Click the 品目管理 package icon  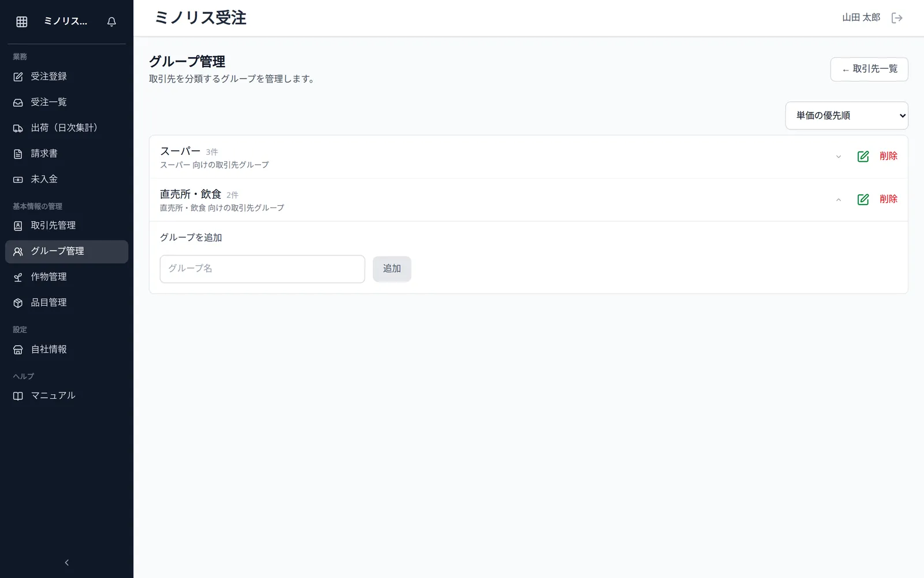click(18, 303)
